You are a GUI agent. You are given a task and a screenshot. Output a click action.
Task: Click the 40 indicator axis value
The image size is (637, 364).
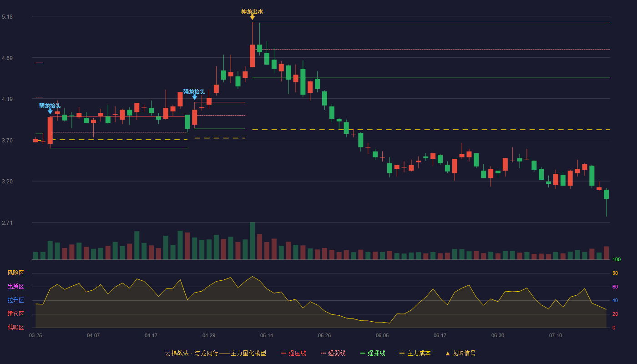click(615, 300)
